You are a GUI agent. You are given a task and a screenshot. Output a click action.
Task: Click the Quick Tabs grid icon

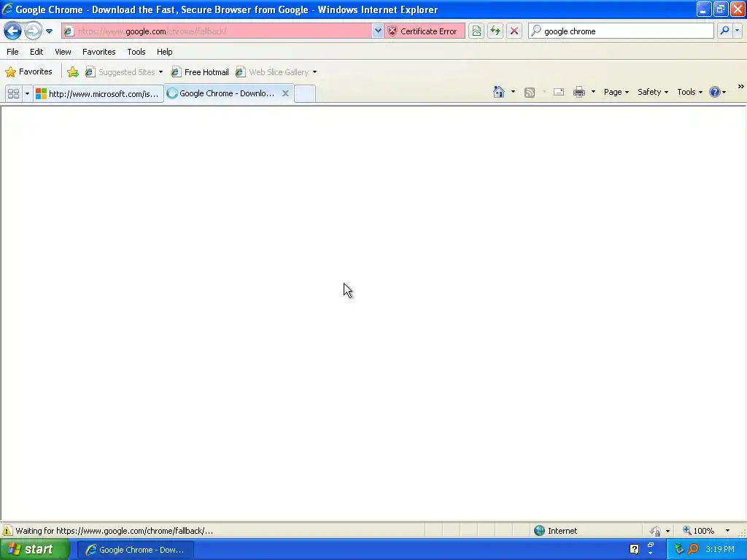[13, 93]
